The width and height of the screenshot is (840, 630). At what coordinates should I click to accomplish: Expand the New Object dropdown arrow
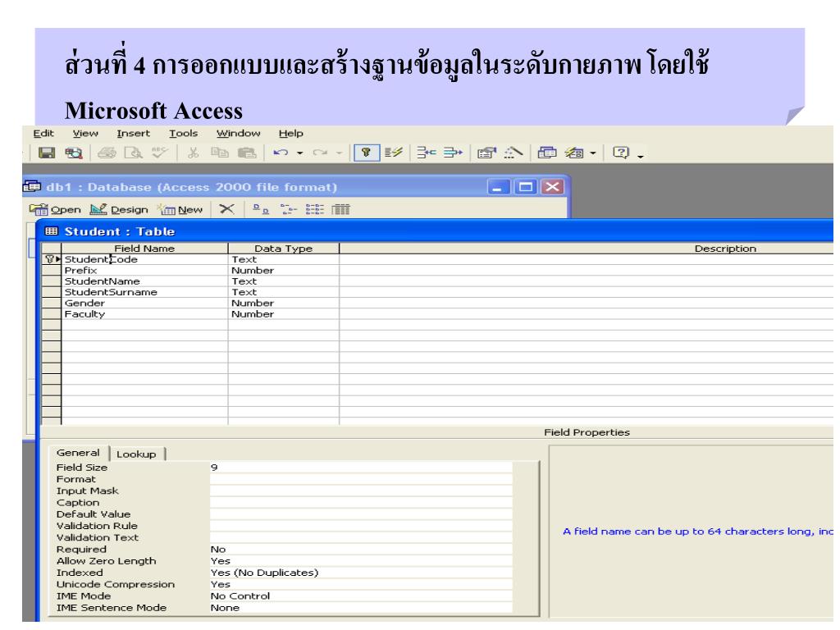click(593, 153)
